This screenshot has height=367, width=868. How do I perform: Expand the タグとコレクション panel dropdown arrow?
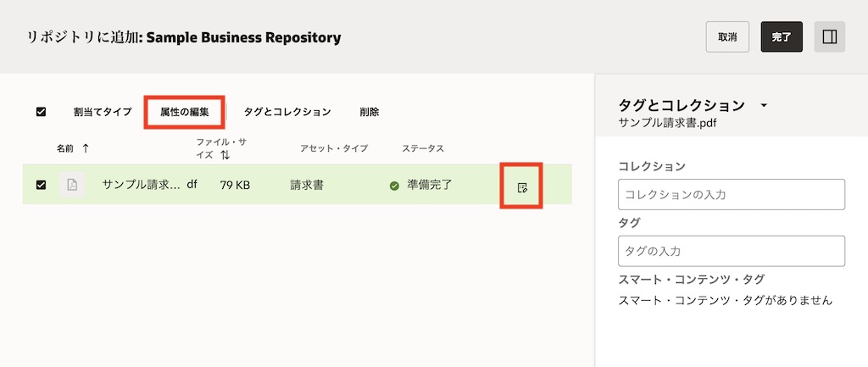tap(764, 105)
